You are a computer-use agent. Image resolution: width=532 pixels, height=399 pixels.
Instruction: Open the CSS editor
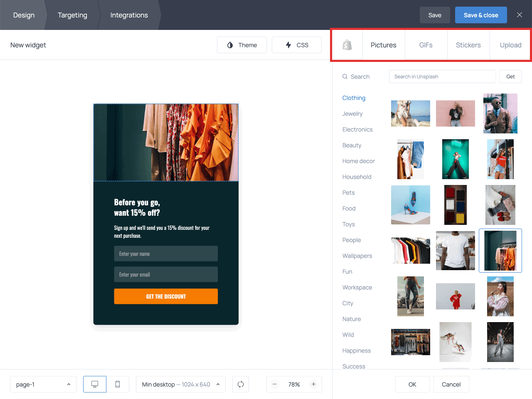(297, 45)
